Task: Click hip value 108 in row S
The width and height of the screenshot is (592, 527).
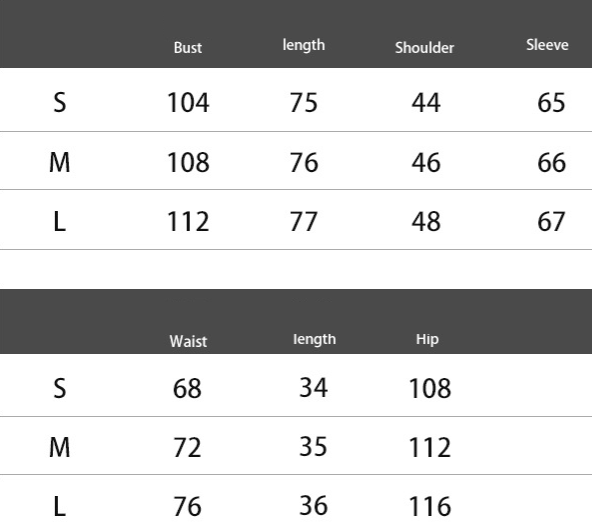Action: pyautogui.click(x=430, y=388)
